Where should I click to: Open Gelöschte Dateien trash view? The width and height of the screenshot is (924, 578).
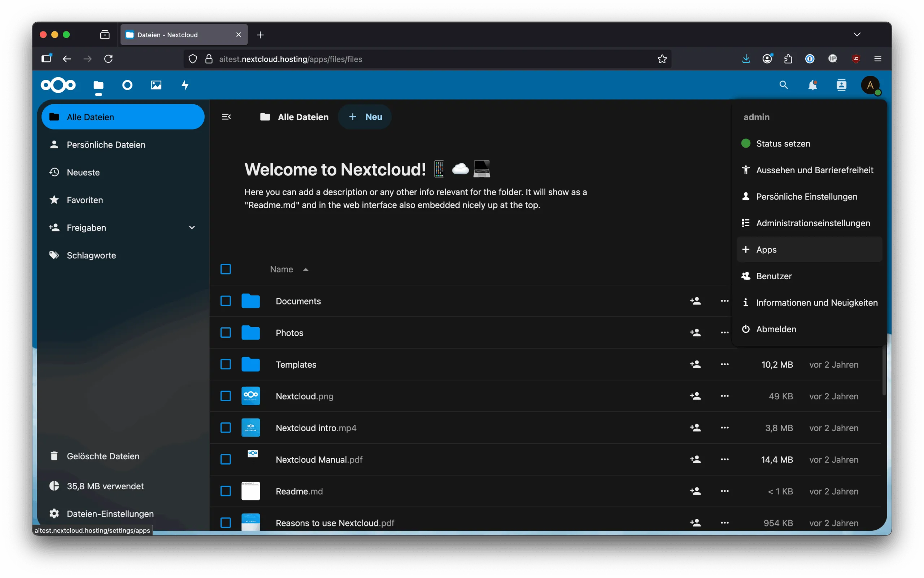click(x=123, y=456)
